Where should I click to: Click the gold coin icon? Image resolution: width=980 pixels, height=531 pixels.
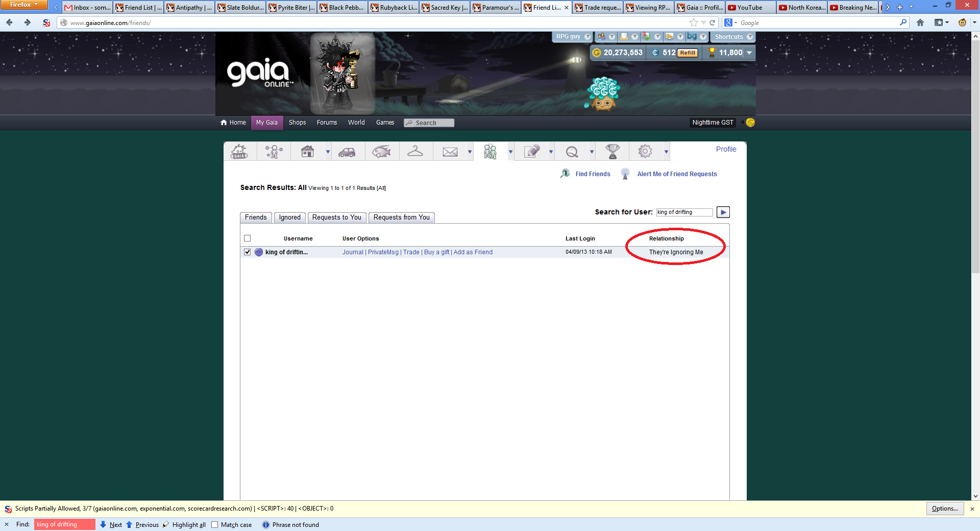coord(596,53)
